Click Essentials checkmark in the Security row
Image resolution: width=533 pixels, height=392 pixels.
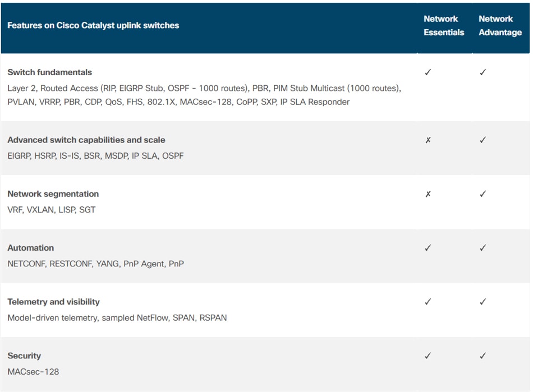pyautogui.click(x=428, y=356)
